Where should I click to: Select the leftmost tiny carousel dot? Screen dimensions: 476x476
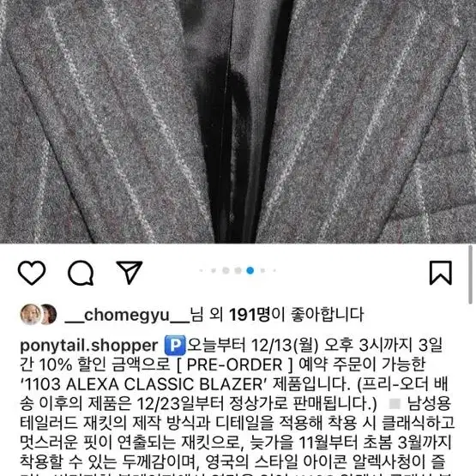pyautogui.click(x=201, y=270)
